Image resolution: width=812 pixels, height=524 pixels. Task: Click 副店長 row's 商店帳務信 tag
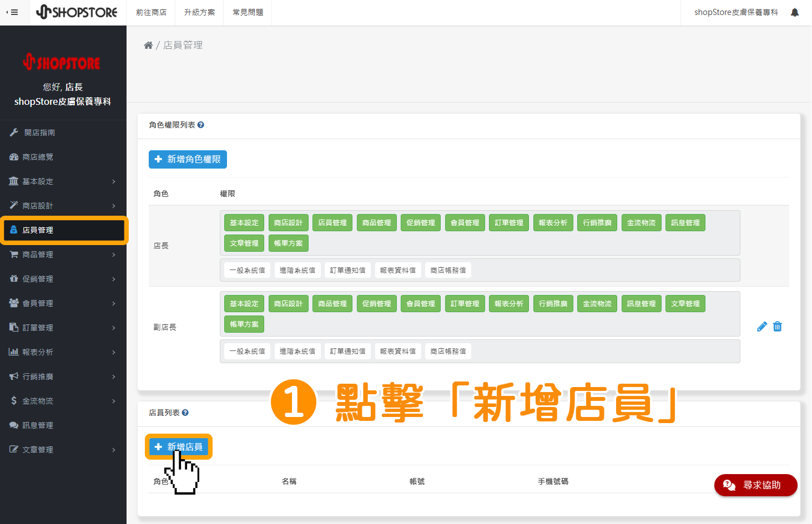click(x=448, y=352)
